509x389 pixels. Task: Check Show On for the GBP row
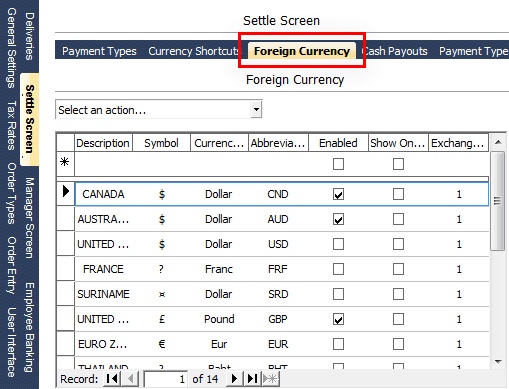point(398,319)
